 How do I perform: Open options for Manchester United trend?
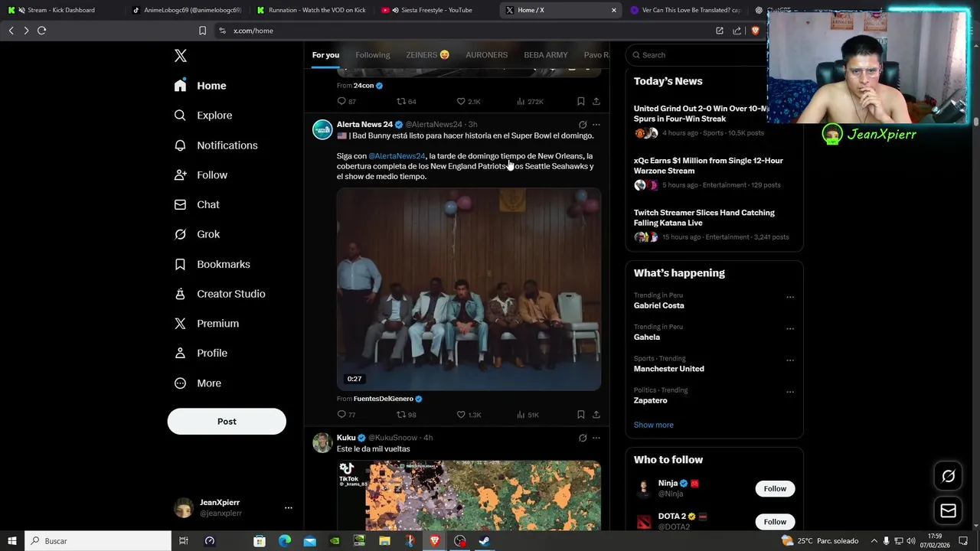point(790,360)
